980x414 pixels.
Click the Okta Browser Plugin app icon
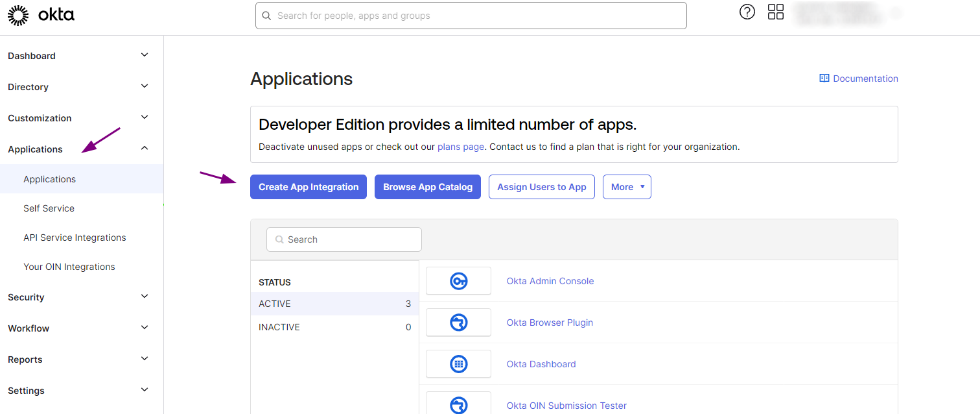coord(458,322)
